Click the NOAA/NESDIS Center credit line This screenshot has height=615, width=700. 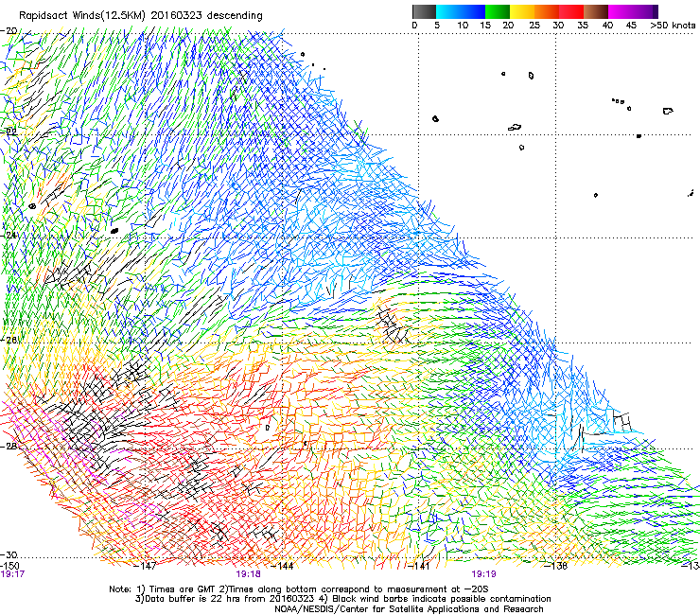coord(409,609)
